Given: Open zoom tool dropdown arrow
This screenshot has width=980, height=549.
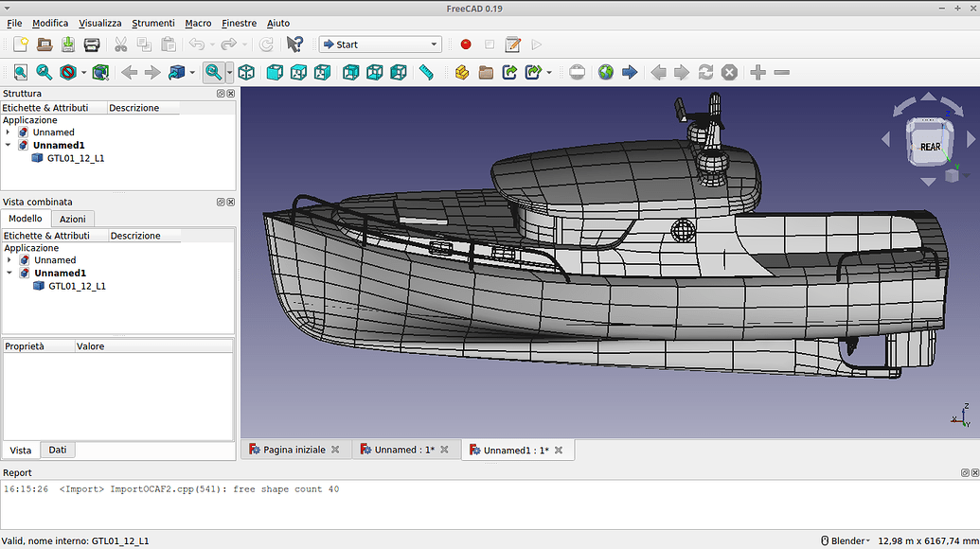Looking at the screenshot, I should point(229,73).
